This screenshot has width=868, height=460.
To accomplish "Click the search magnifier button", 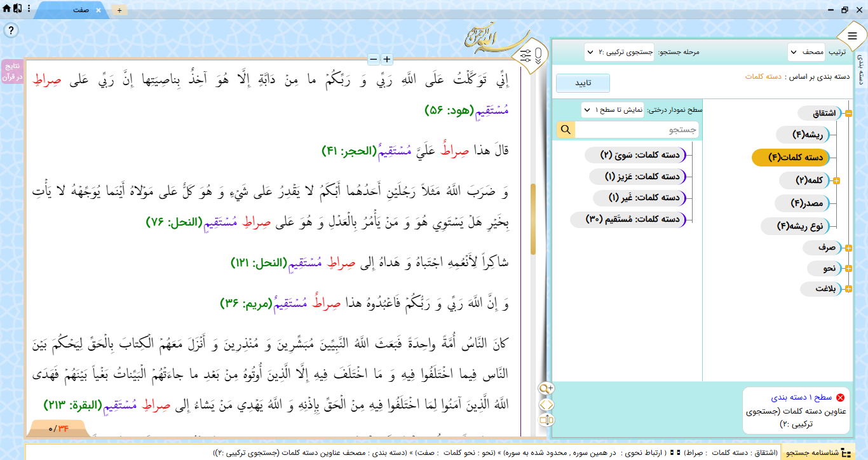I will coord(566,130).
